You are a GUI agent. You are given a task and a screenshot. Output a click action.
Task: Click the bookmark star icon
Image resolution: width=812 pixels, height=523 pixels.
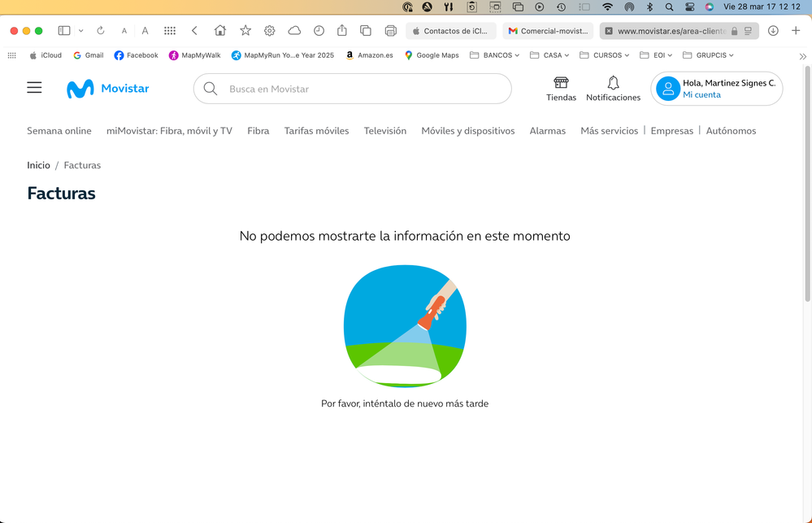coord(245,31)
